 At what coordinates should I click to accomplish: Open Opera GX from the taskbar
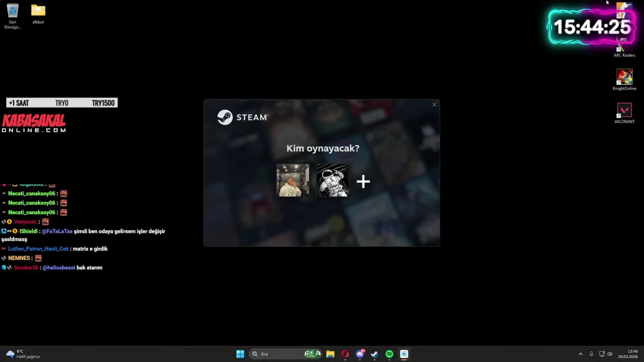point(345,354)
